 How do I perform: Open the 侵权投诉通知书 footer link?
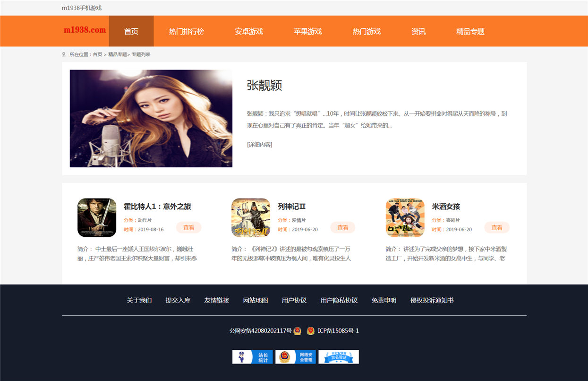click(x=432, y=300)
